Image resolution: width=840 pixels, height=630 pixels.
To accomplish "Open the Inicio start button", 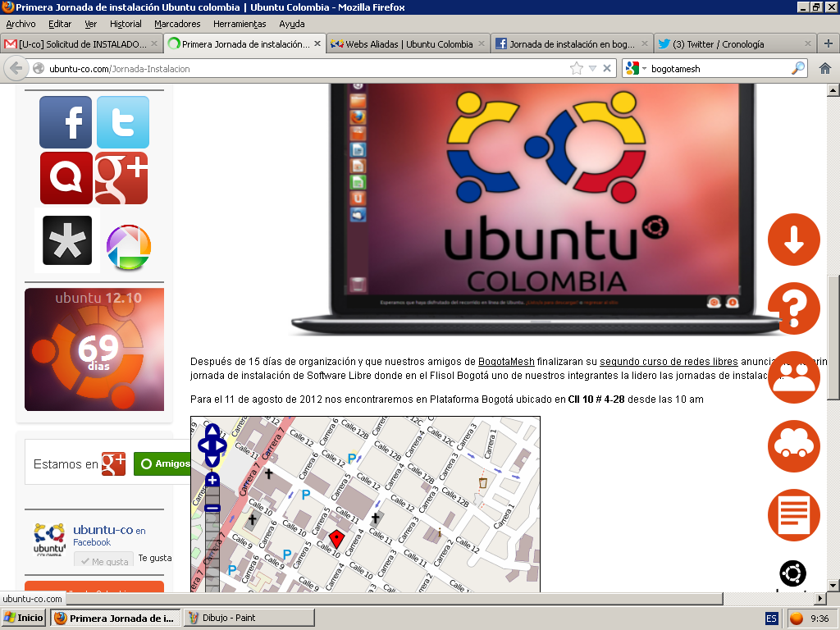I will [x=24, y=618].
